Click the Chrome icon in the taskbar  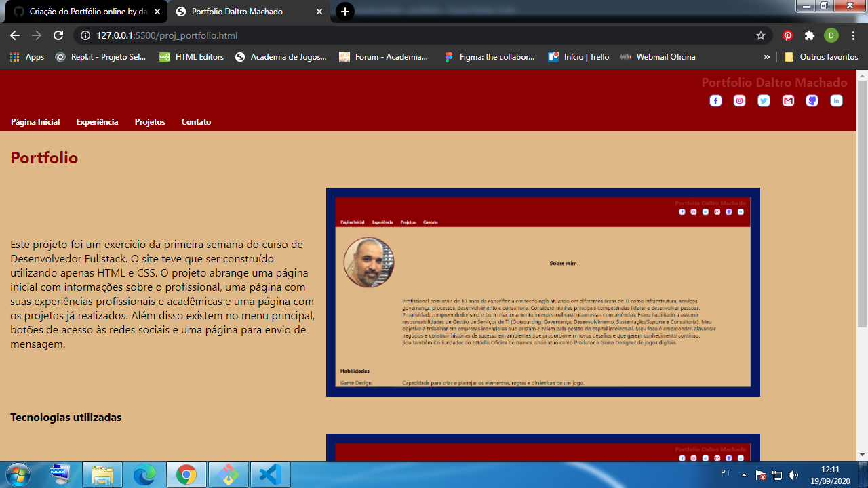click(186, 474)
